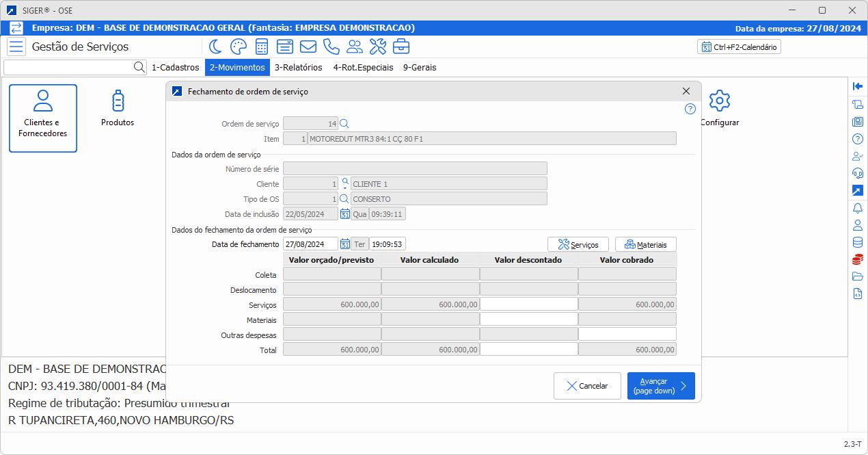
Task: Click the briefcase icon in toolbar
Action: pos(401,47)
